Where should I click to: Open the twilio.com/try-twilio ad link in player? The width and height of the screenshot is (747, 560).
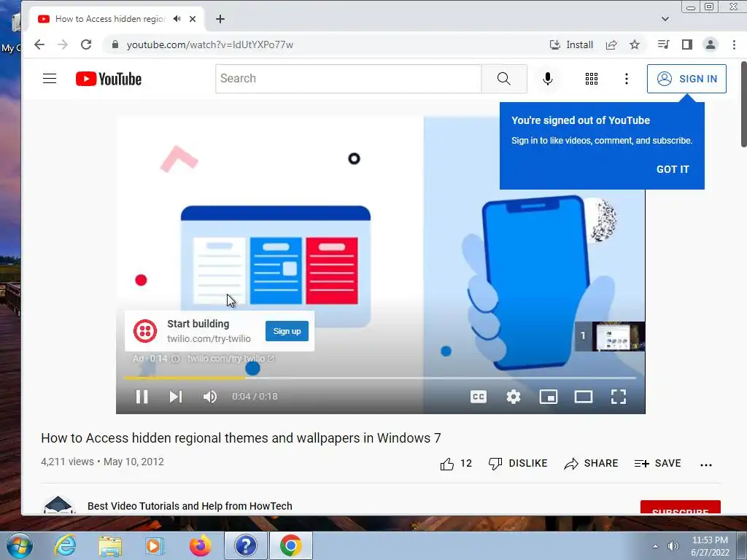coord(231,359)
